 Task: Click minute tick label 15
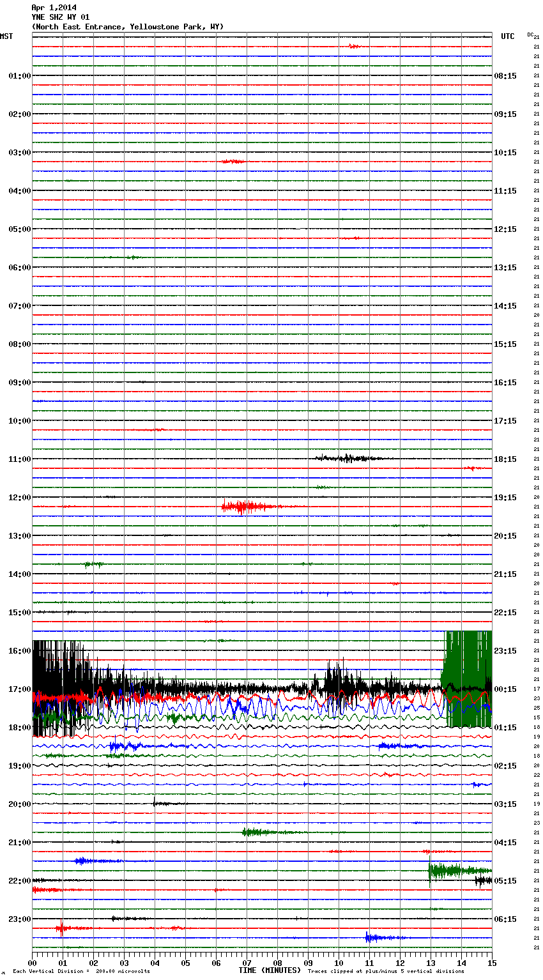[x=492, y=963]
